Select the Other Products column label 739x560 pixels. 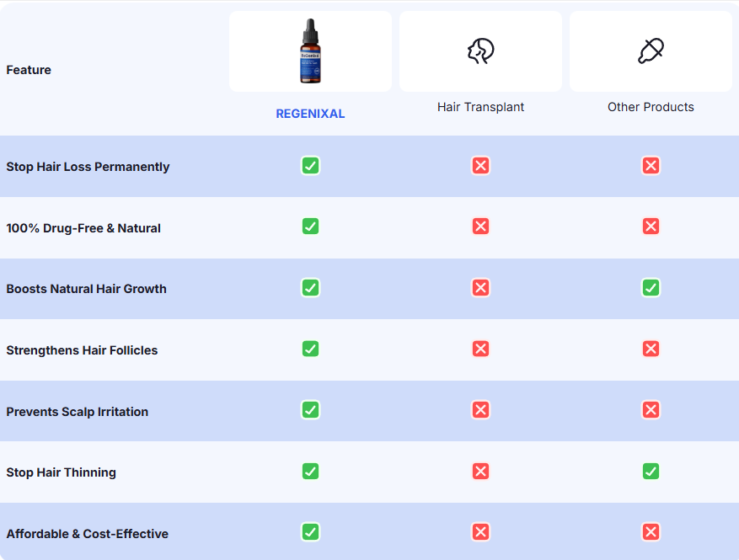(651, 107)
